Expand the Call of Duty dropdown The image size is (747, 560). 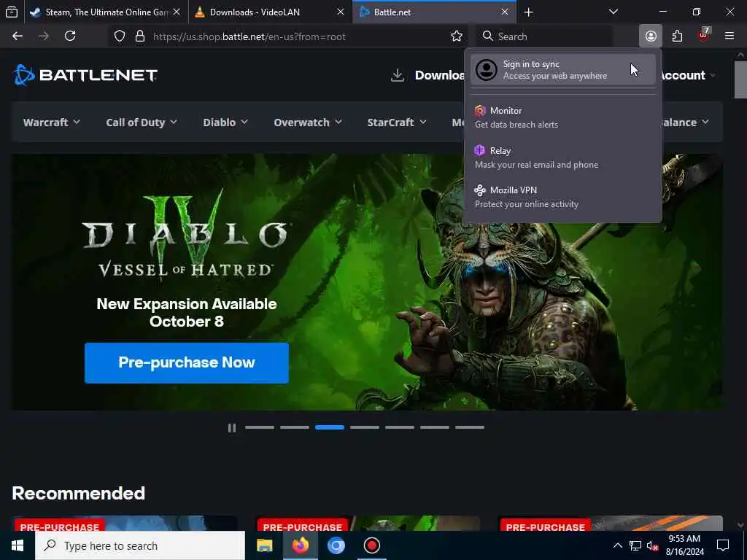(x=142, y=122)
